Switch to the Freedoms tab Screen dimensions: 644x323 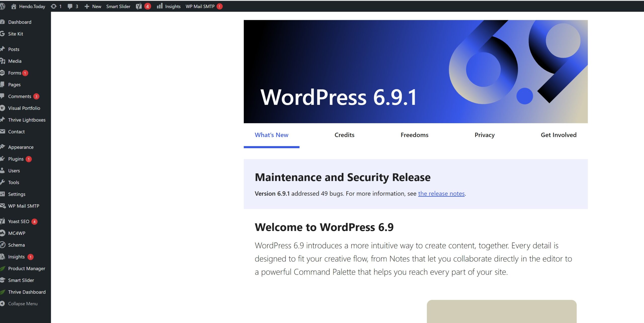point(414,135)
